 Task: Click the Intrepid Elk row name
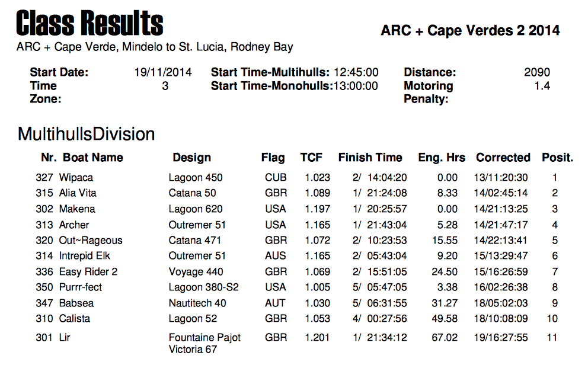(84, 256)
